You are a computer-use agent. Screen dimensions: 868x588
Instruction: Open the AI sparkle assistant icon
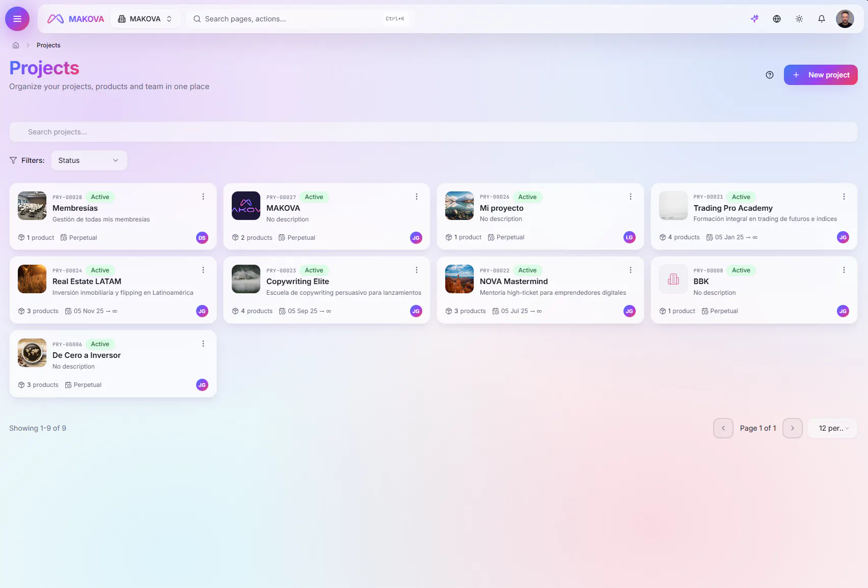click(x=754, y=19)
